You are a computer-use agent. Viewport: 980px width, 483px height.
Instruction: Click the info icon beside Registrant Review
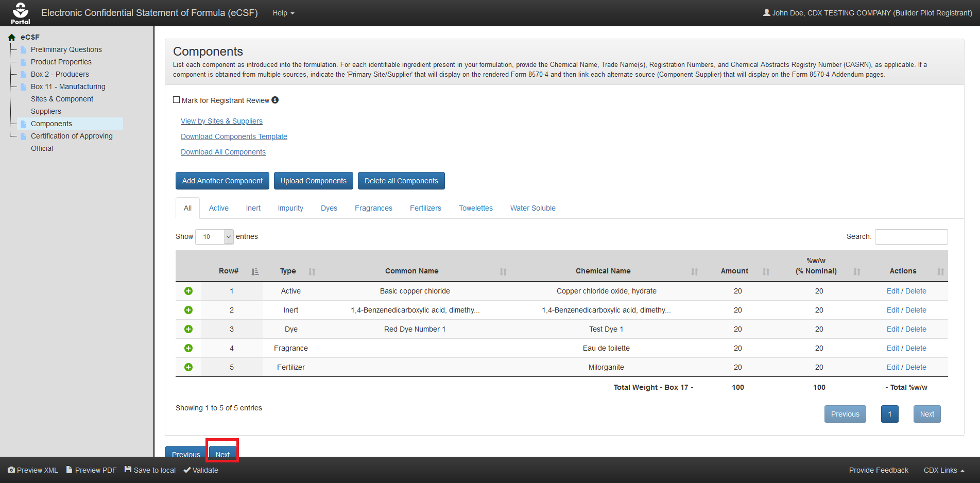275,100
